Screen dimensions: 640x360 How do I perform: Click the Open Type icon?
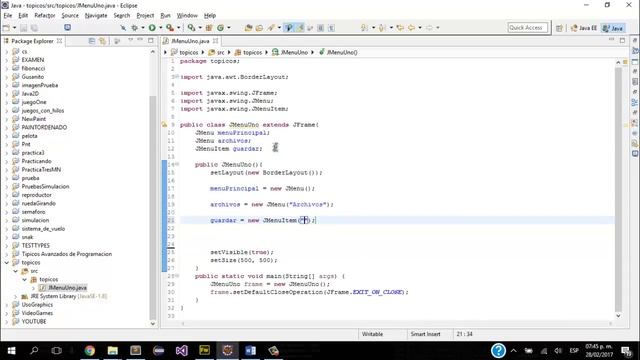pyautogui.click(x=248, y=28)
